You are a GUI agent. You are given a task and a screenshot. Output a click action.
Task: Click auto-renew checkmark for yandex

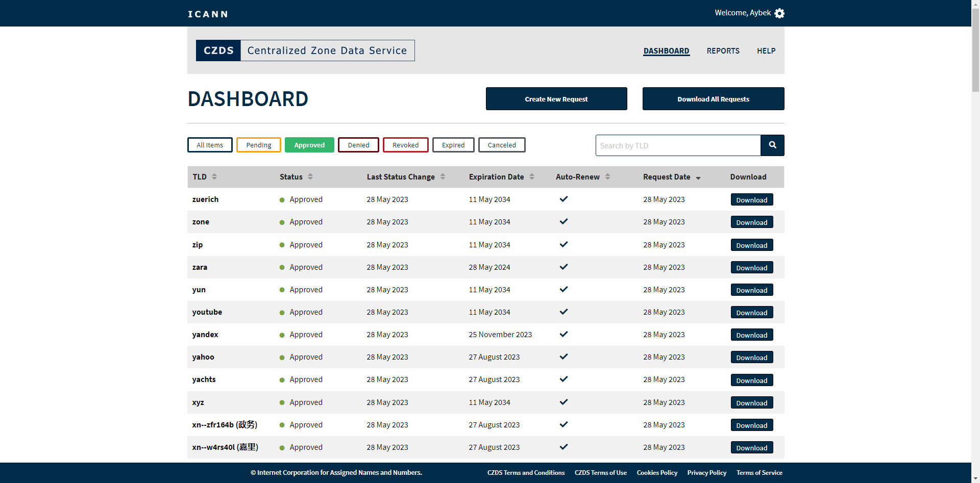(563, 334)
